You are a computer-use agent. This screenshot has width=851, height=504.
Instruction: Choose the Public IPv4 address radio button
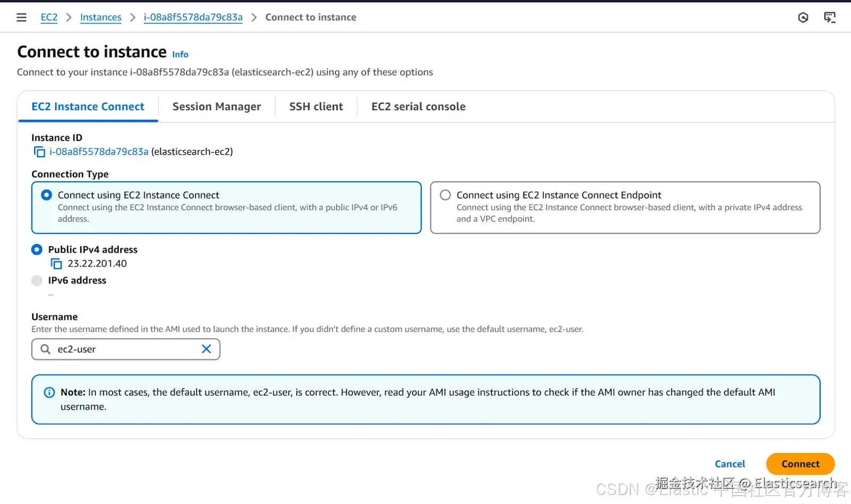click(x=37, y=249)
